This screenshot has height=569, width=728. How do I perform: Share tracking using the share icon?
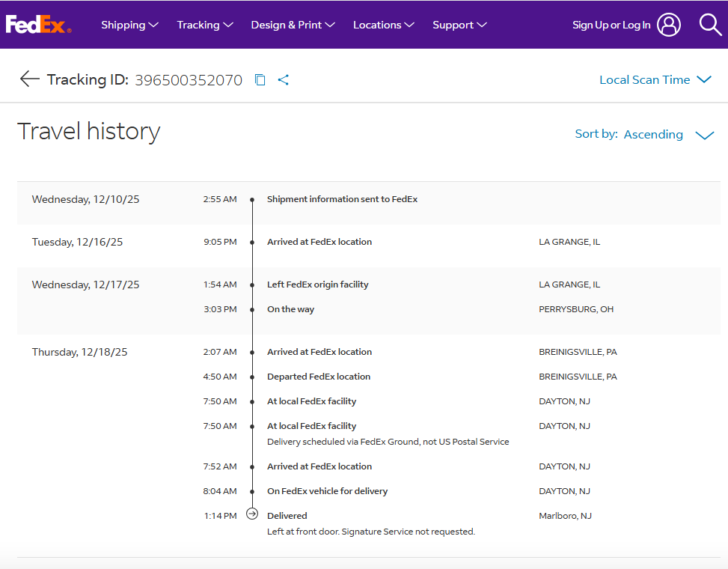pos(284,80)
